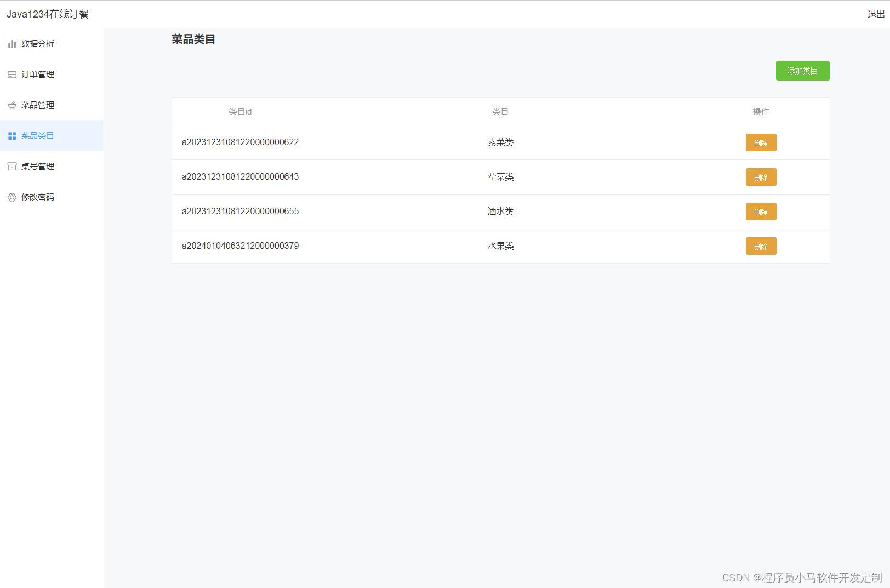Delete the 酒水类 category

point(761,212)
